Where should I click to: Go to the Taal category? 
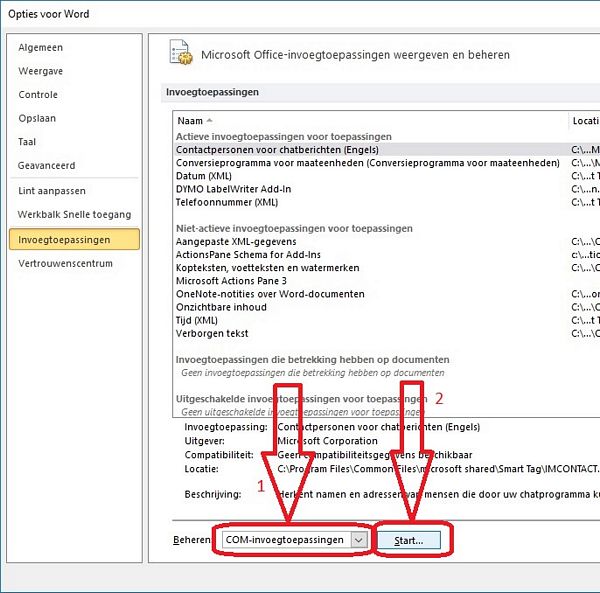coord(27,142)
